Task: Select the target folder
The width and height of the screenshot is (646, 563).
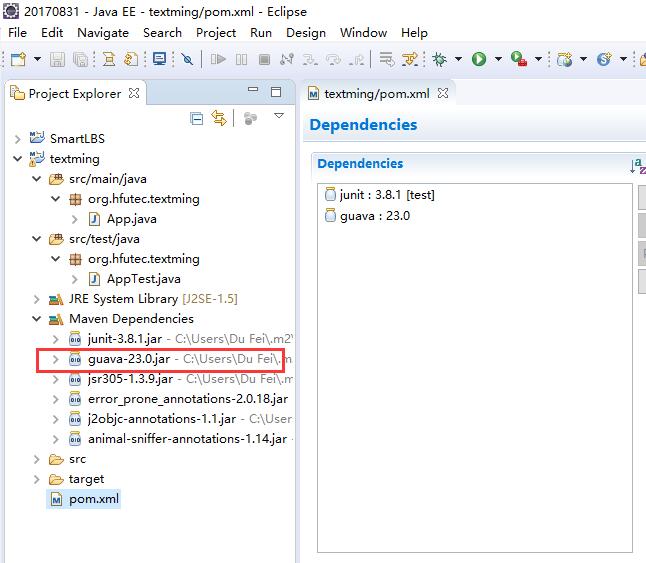Action: coord(86,479)
